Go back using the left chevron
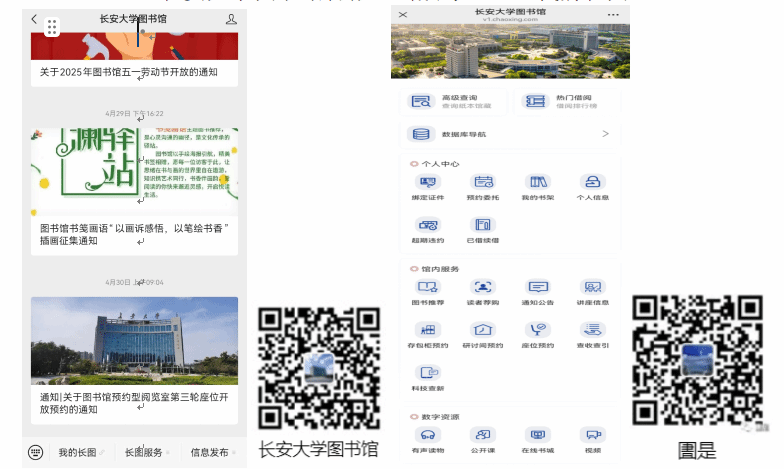 coord(34,19)
